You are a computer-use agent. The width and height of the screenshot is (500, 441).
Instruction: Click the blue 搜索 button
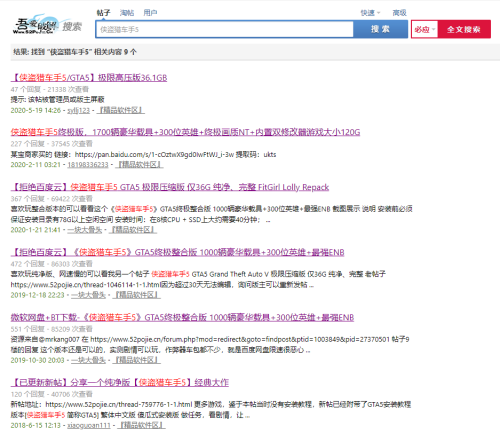[x=380, y=29]
